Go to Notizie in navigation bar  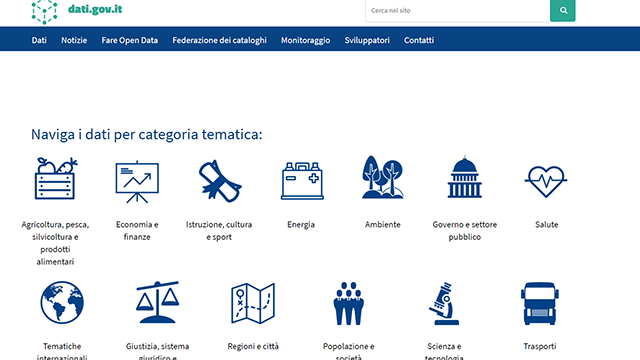click(x=74, y=40)
